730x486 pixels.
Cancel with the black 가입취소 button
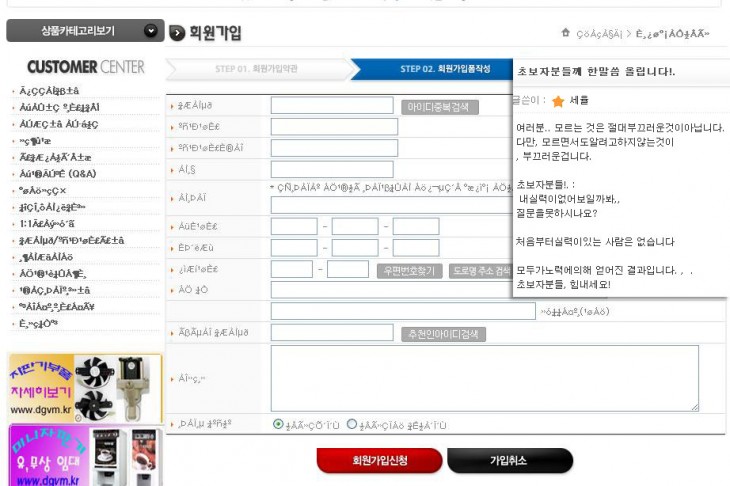click(510, 461)
